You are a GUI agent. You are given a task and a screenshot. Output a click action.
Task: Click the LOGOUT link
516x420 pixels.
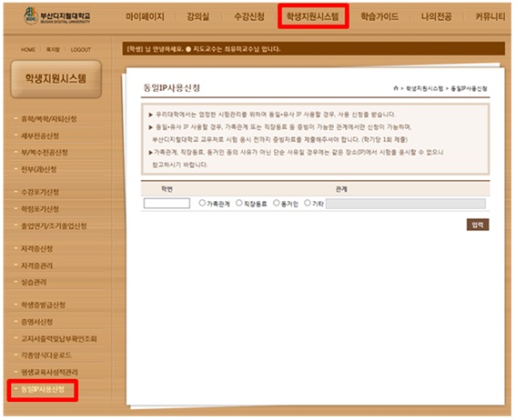pyautogui.click(x=81, y=50)
